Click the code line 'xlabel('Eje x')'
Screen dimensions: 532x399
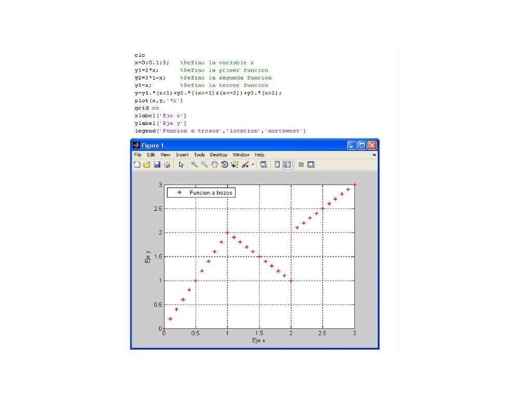pyautogui.click(x=160, y=116)
